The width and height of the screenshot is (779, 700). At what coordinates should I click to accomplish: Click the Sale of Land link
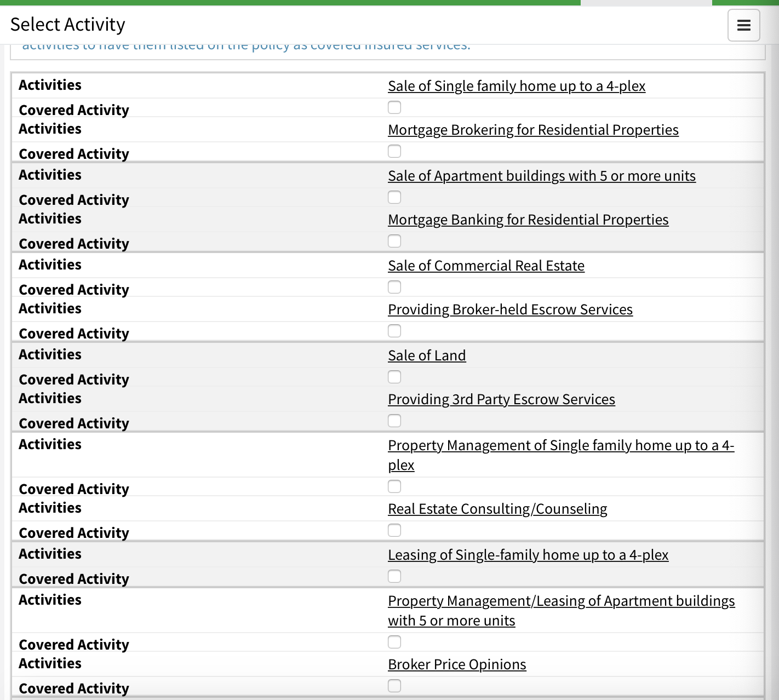pyautogui.click(x=427, y=355)
